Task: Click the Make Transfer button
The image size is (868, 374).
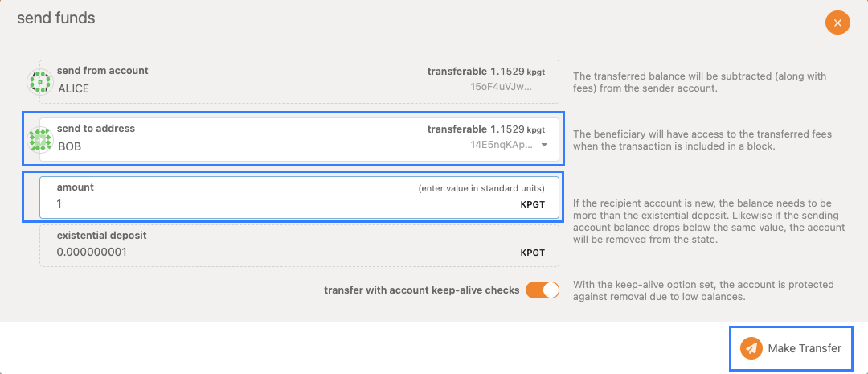Action: (x=791, y=348)
